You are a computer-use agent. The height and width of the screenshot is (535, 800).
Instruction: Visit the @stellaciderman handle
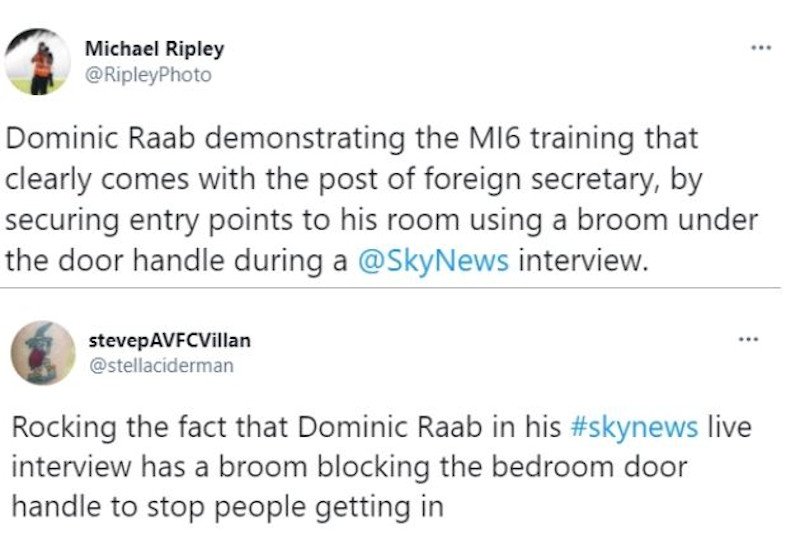163,365
